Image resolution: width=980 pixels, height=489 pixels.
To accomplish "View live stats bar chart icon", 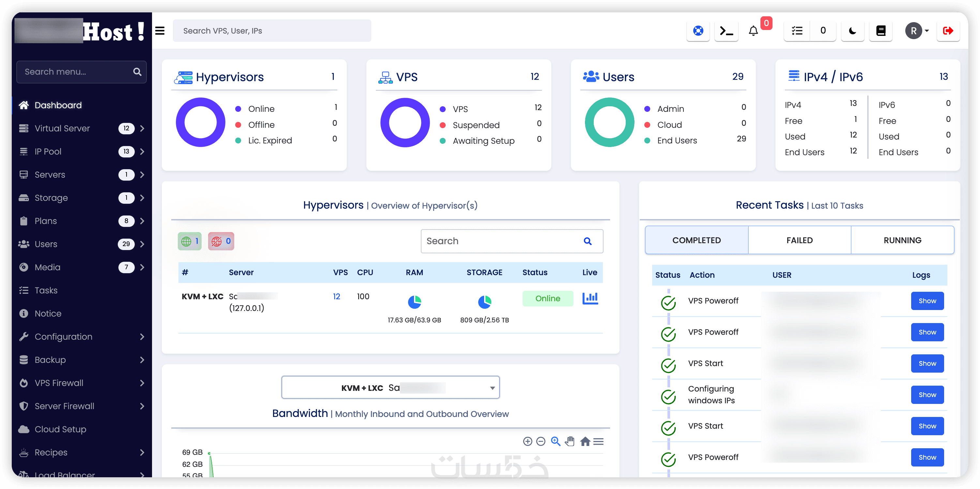I will click(x=590, y=299).
